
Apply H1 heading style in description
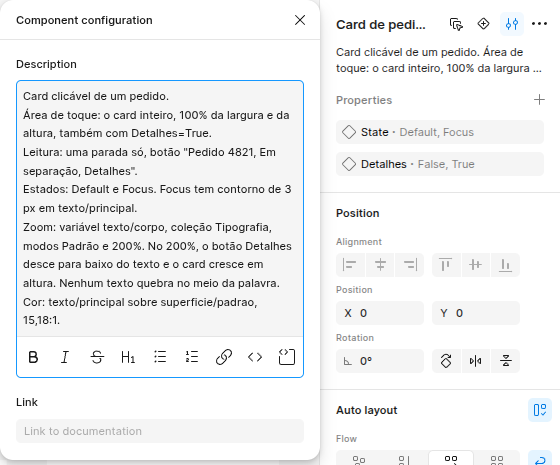coord(128,357)
